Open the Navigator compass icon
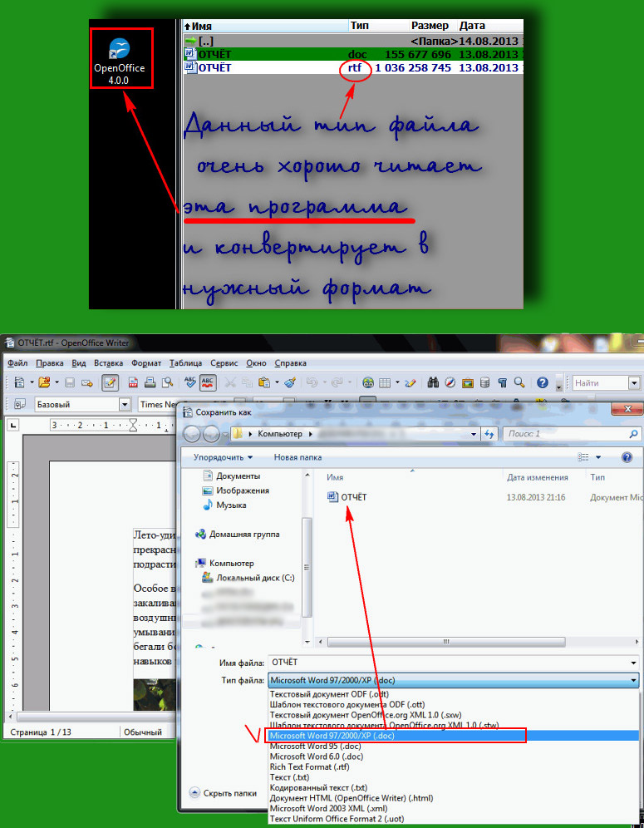The width and height of the screenshot is (644, 828). click(x=450, y=382)
